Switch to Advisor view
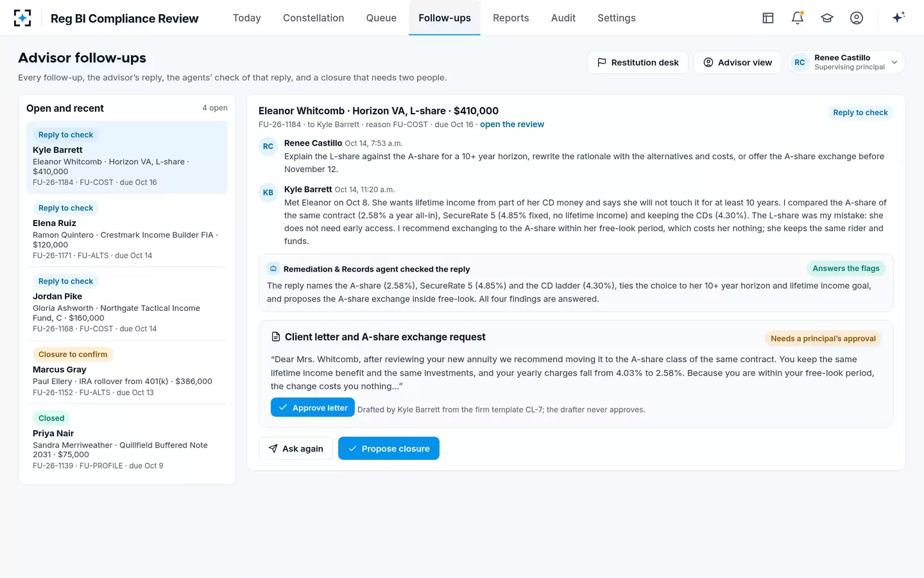 [738, 62]
